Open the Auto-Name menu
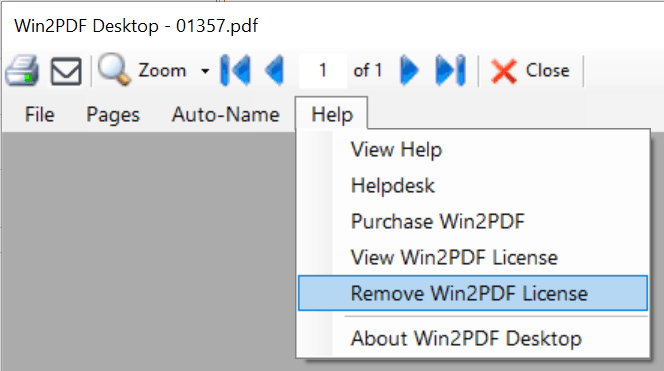 [x=225, y=114]
